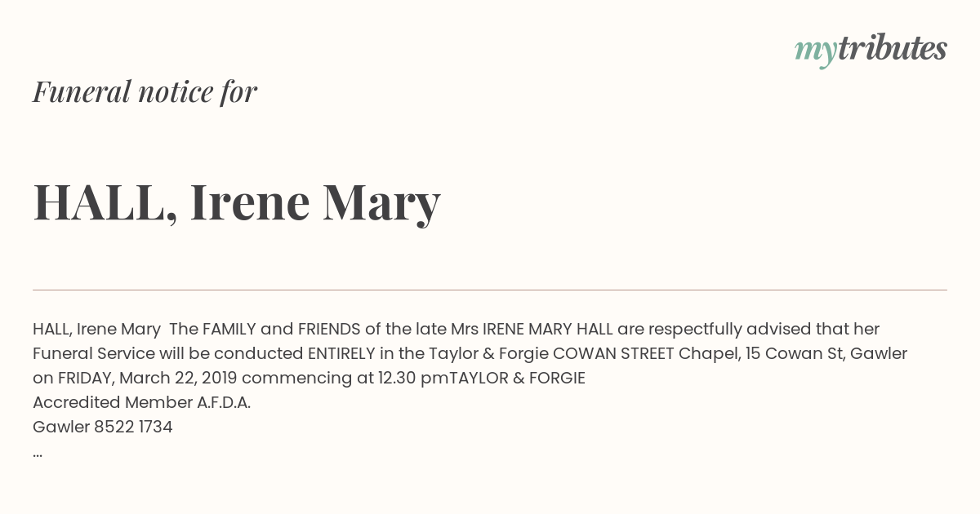Image resolution: width=980 pixels, height=514 pixels.
Task: Click "TAYLOR & FORGIE" at end of third line
Action: point(517,378)
